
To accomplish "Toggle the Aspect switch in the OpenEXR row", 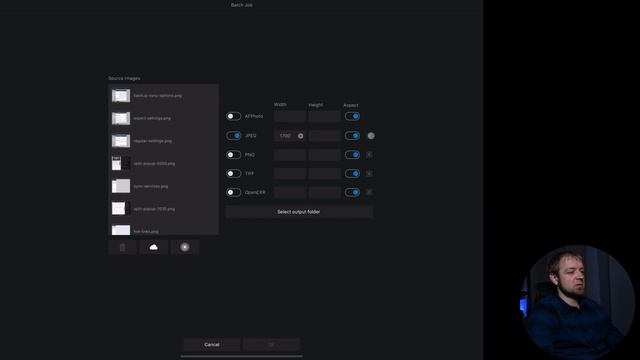I will (352, 192).
